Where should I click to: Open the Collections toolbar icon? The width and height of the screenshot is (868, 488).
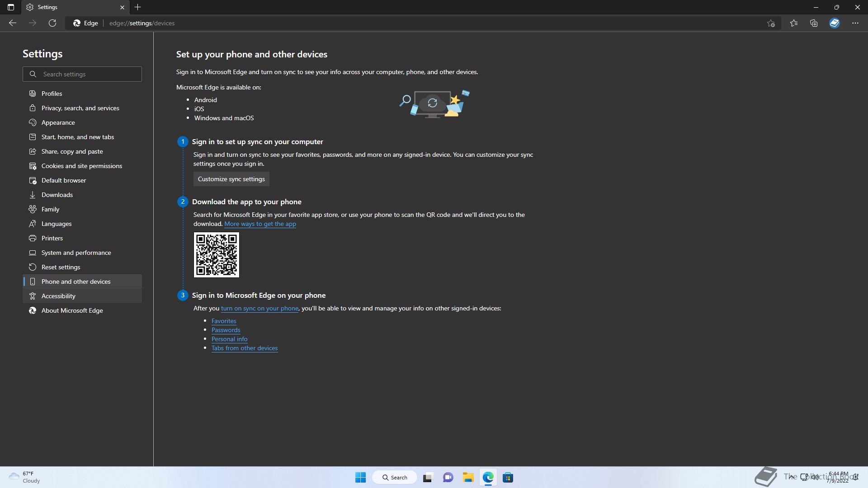click(814, 23)
